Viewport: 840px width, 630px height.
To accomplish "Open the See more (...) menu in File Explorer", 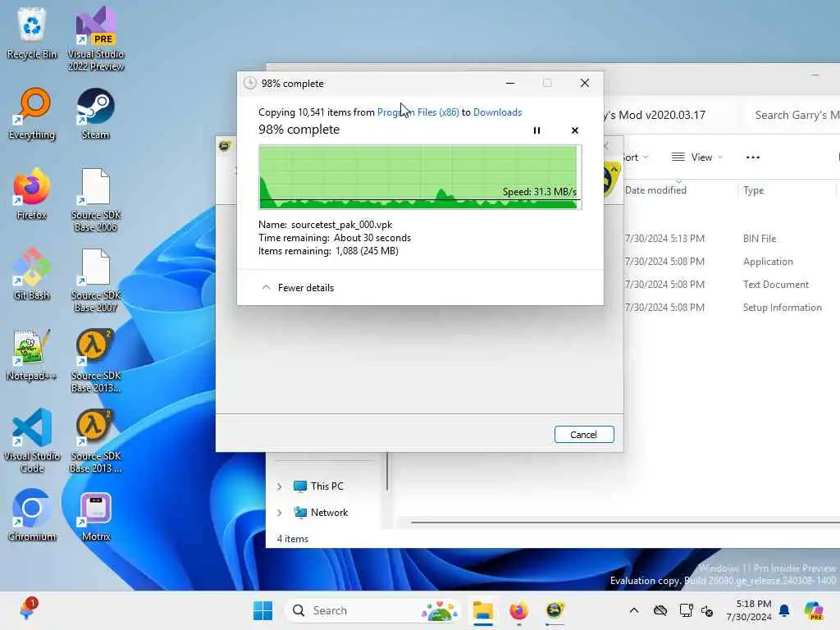I will pyautogui.click(x=753, y=157).
